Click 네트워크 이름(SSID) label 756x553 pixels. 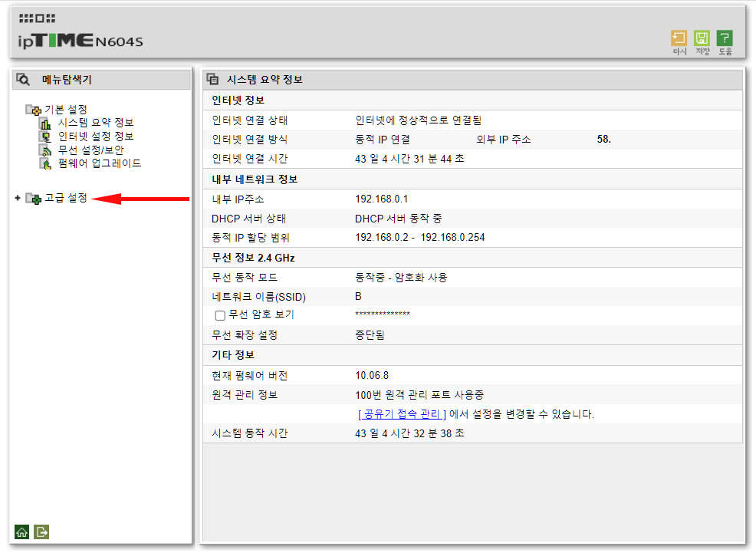click(259, 297)
